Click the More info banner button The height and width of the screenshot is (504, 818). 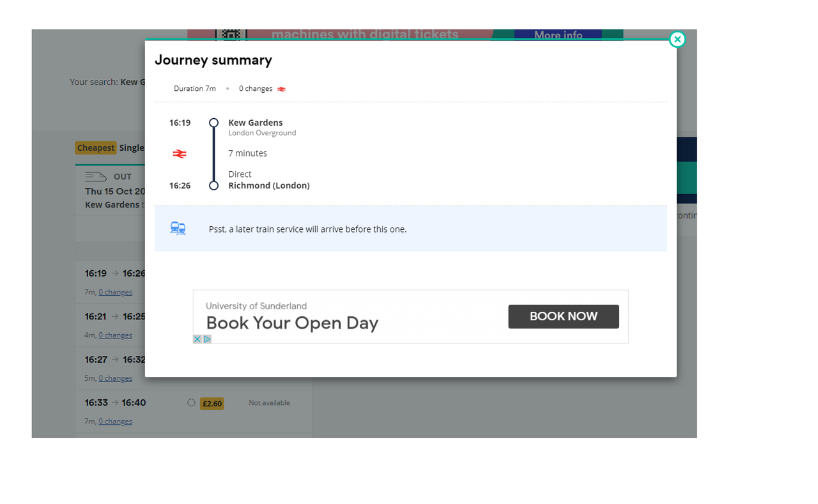(558, 35)
